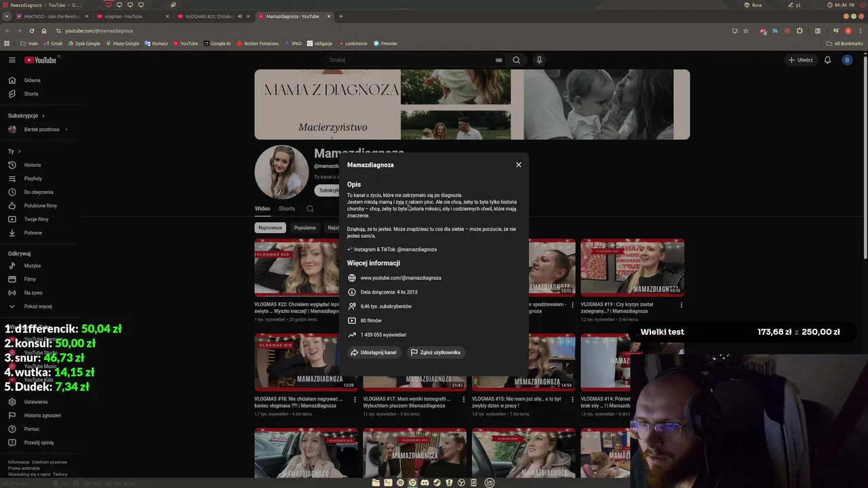This screenshot has height=488, width=868.
Task: Open the account avatar menu
Action: pos(847,60)
